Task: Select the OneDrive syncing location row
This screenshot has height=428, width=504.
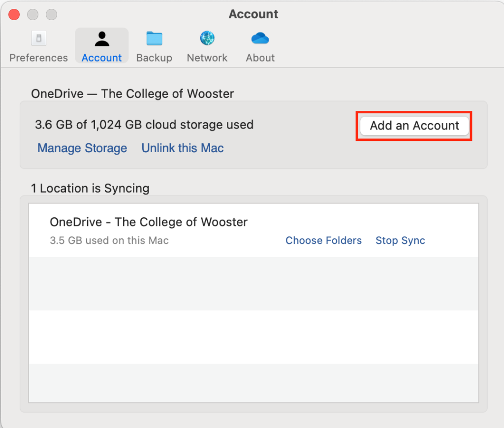Action: pos(148,222)
